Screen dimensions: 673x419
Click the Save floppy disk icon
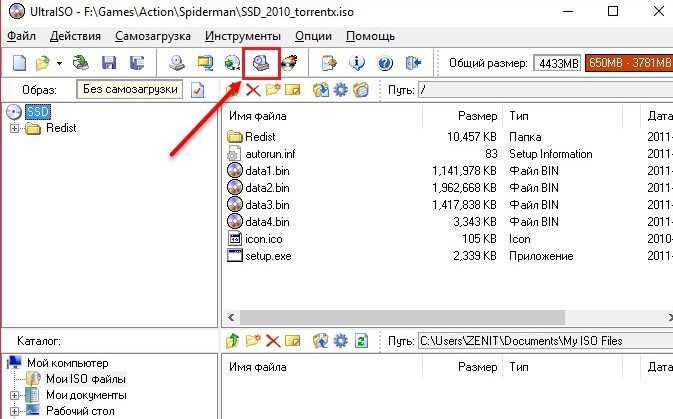[x=109, y=63]
